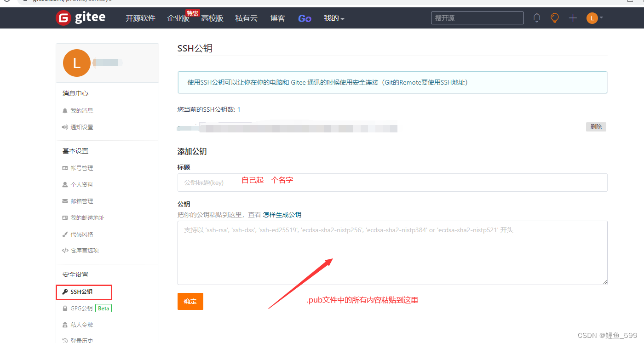The height and width of the screenshot is (343, 644).
Task: Open 代码风格 in sidebar
Action: pyautogui.click(x=81, y=234)
